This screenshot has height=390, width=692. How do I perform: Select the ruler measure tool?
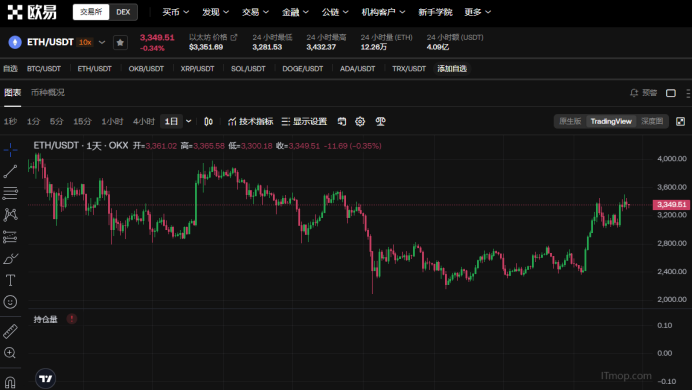(11, 331)
